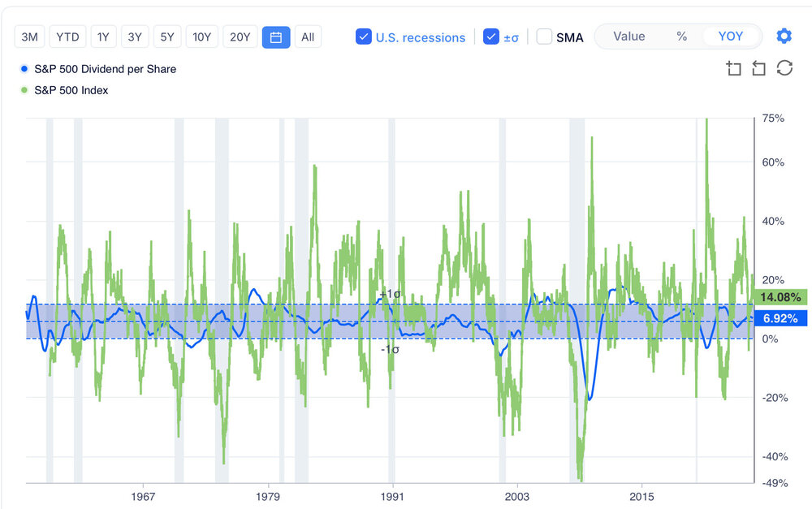This screenshot has height=509, width=812.
Task: Click the 14.08% green value label
Action: click(780, 297)
